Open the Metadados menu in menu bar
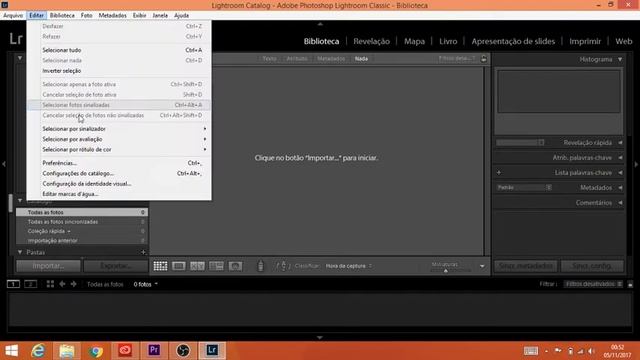The image size is (640, 360). [x=112, y=15]
